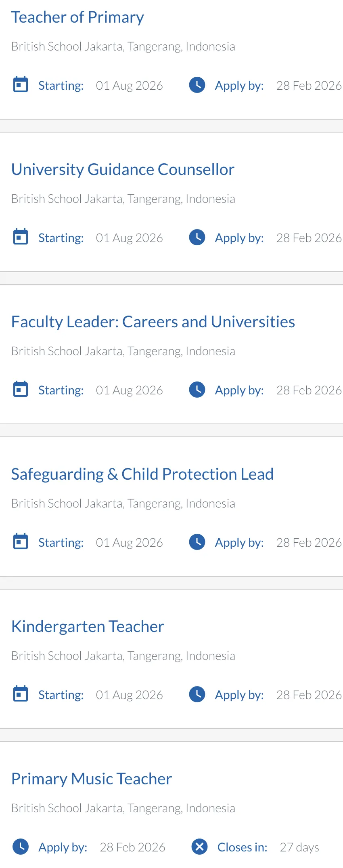Click calendar icon under University Guidance Counsellor

tap(21, 237)
